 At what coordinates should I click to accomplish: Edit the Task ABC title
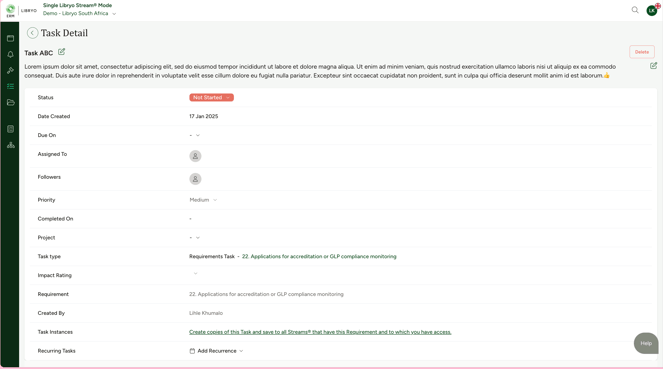coord(61,52)
